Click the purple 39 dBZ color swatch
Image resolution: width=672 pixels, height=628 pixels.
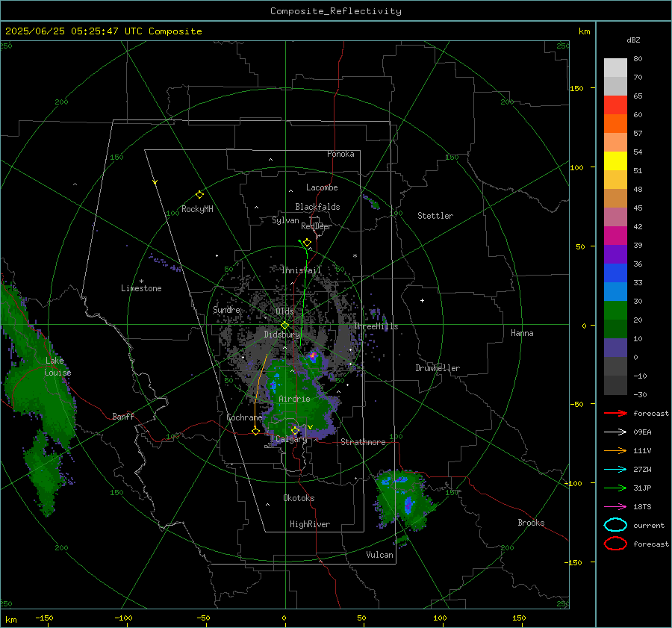(615, 254)
